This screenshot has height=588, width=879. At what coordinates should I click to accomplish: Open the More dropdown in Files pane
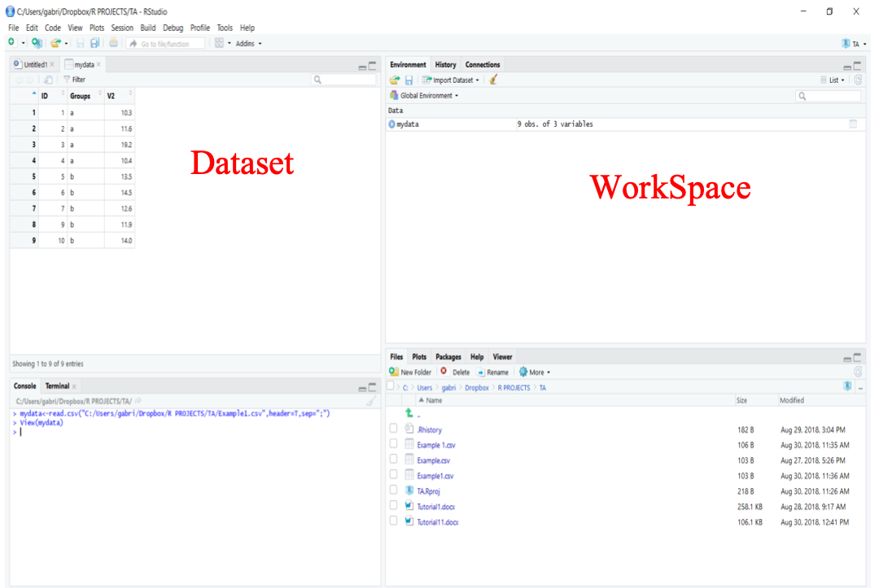535,372
